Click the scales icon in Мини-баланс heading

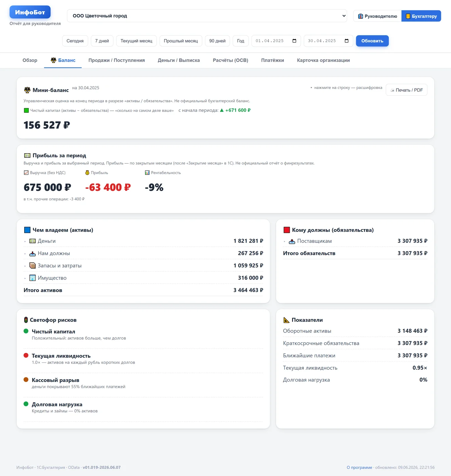tap(27, 90)
